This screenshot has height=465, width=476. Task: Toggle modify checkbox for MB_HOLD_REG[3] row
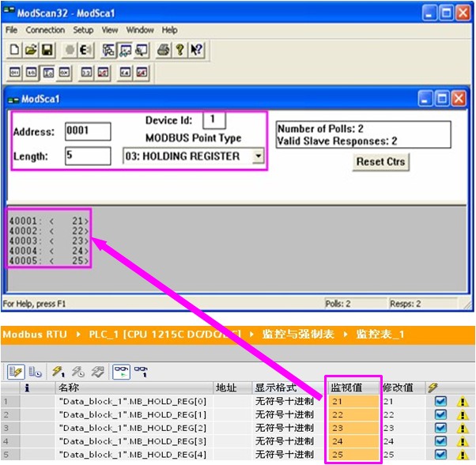tap(440, 441)
